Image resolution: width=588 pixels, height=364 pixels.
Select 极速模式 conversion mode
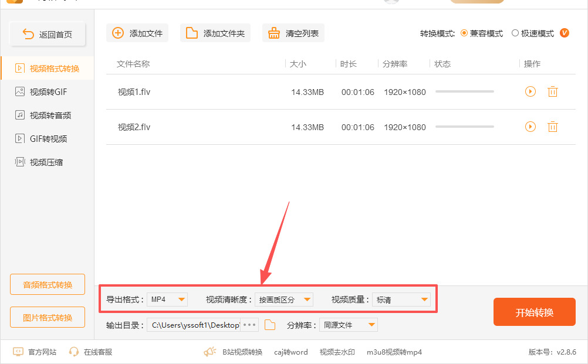pos(515,33)
